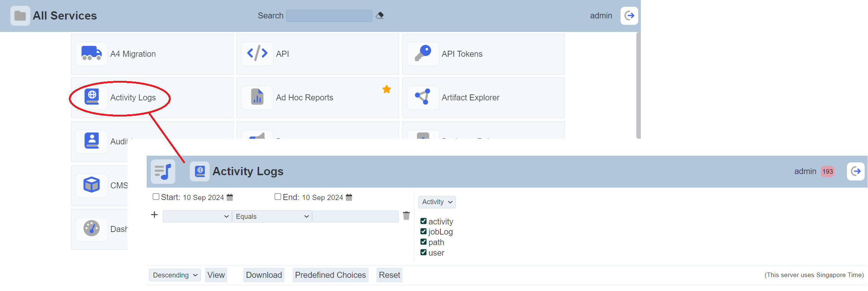Click the Artifact Explorer graph icon

[423, 97]
